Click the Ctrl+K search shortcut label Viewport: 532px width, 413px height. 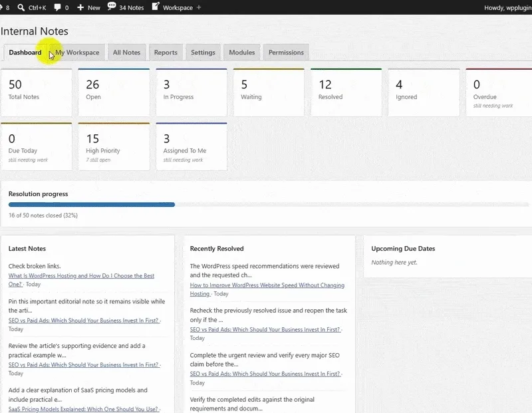(x=37, y=7)
